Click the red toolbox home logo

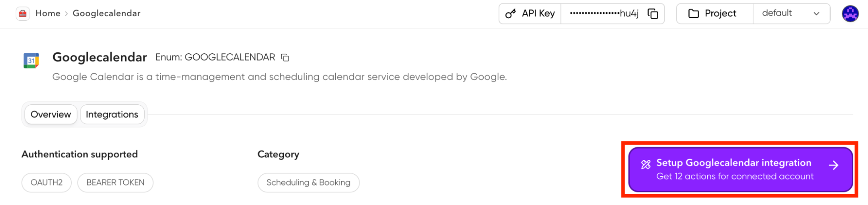coord(23,14)
